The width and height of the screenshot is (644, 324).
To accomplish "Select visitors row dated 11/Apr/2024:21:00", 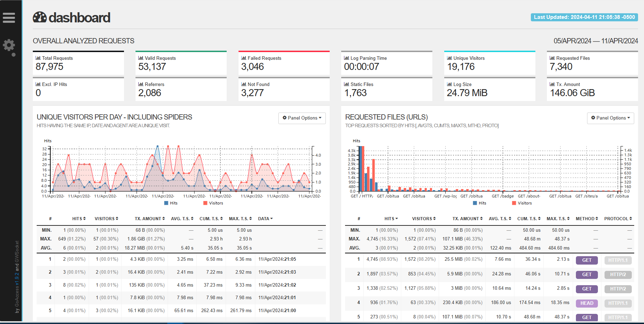I will coord(181,311).
